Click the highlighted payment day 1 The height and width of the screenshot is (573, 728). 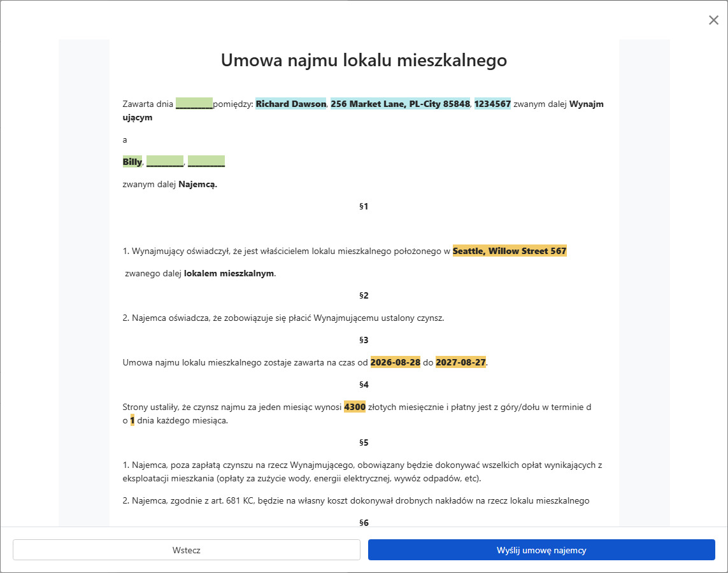(x=132, y=420)
